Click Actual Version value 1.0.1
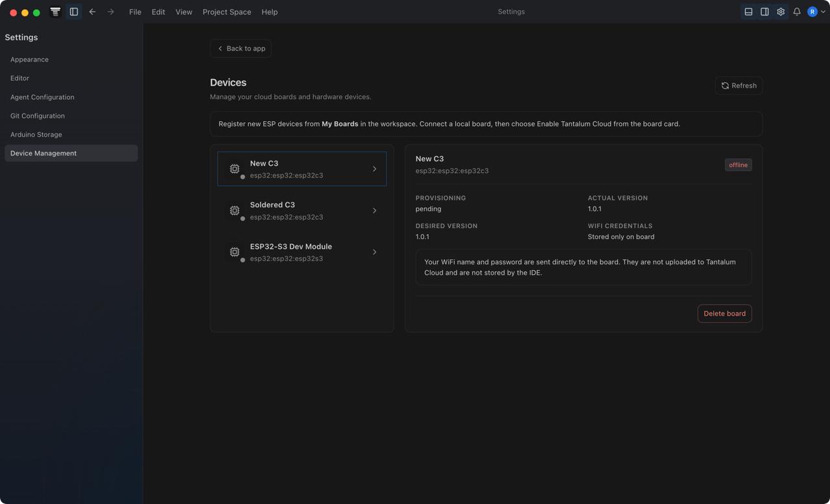 click(x=595, y=209)
